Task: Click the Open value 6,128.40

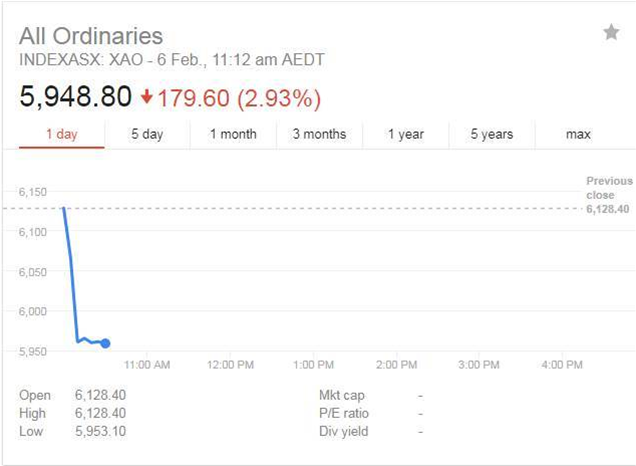Action: tap(101, 395)
